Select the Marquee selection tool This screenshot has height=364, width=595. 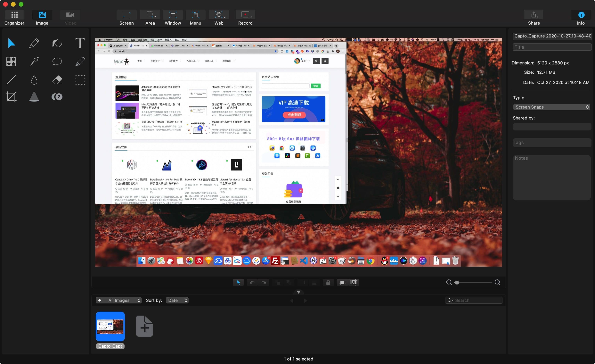pos(80,80)
